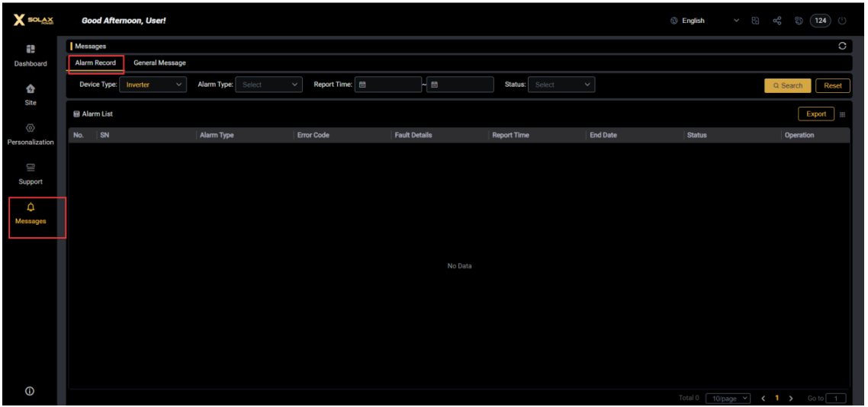
Task: Switch to the General Message tab
Action: click(x=159, y=63)
